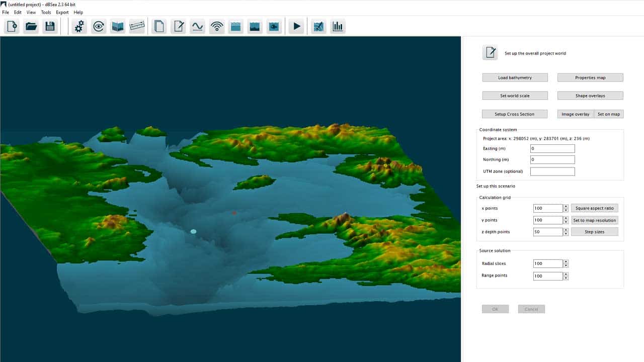This screenshot has height=362, width=644.
Task: Click the Square aspect ratio button
Action: [x=594, y=208]
